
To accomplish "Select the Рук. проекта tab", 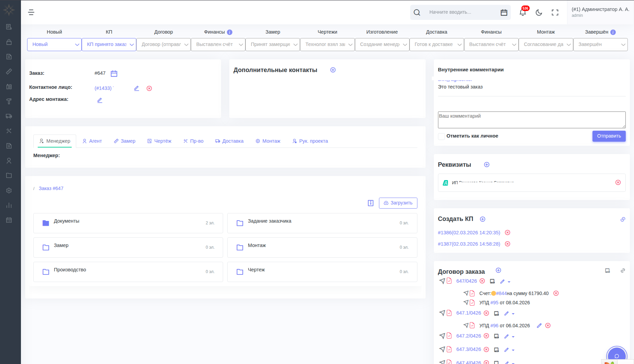I will coord(310,141).
